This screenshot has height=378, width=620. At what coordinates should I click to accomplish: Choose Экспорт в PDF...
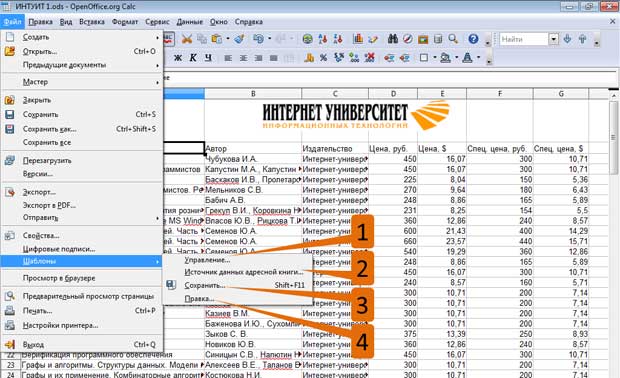pos(82,205)
